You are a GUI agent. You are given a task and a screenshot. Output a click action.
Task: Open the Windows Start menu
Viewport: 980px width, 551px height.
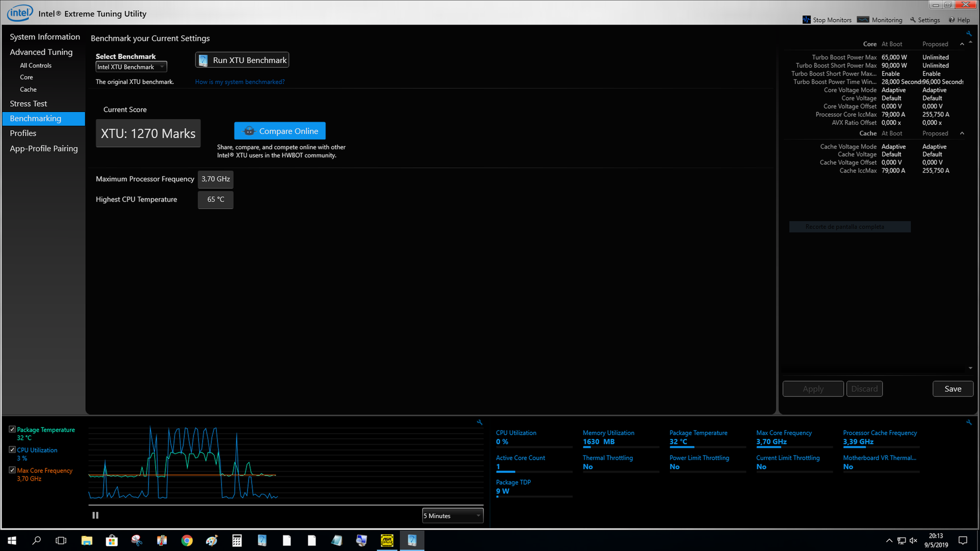coord(12,540)
